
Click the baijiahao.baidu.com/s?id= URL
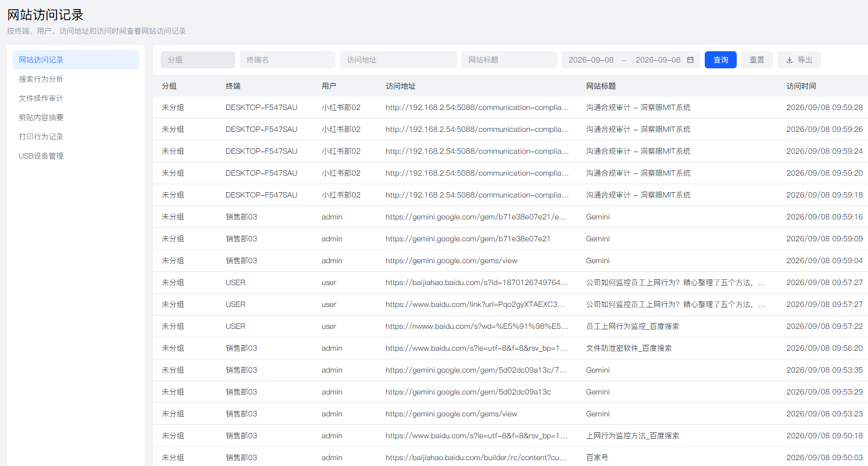tap(476, 282)
